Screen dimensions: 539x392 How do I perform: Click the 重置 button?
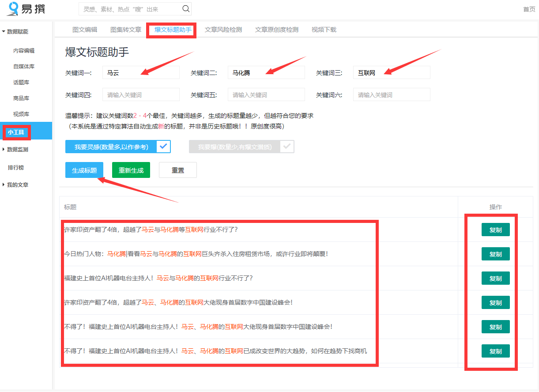pos(178,170)
